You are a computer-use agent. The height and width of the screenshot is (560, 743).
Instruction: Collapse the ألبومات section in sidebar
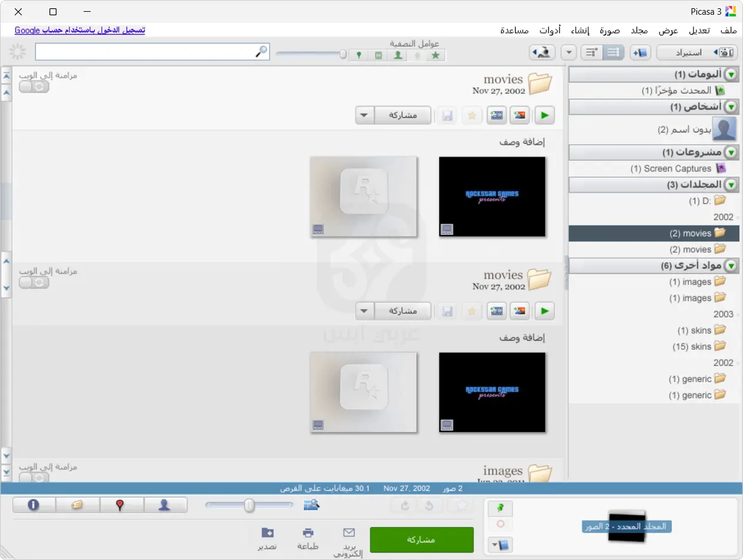tap(731, 74)
